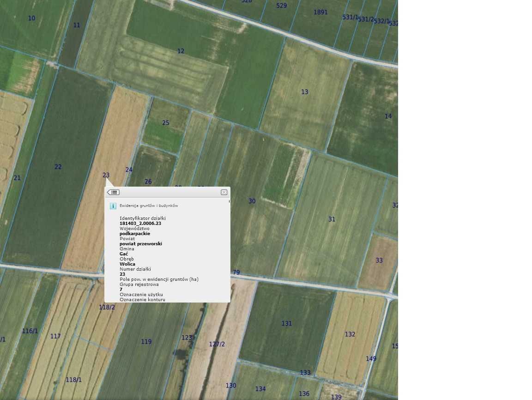Click parcel label 118/2 on the map
Image resolution: width=532 pixels, height=400 pixels.
(x=107, y=307)
